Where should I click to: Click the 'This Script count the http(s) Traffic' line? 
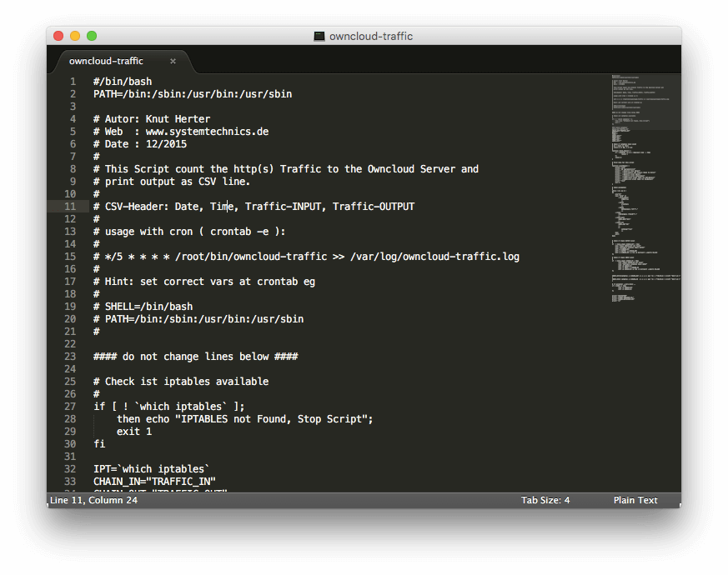286,169
